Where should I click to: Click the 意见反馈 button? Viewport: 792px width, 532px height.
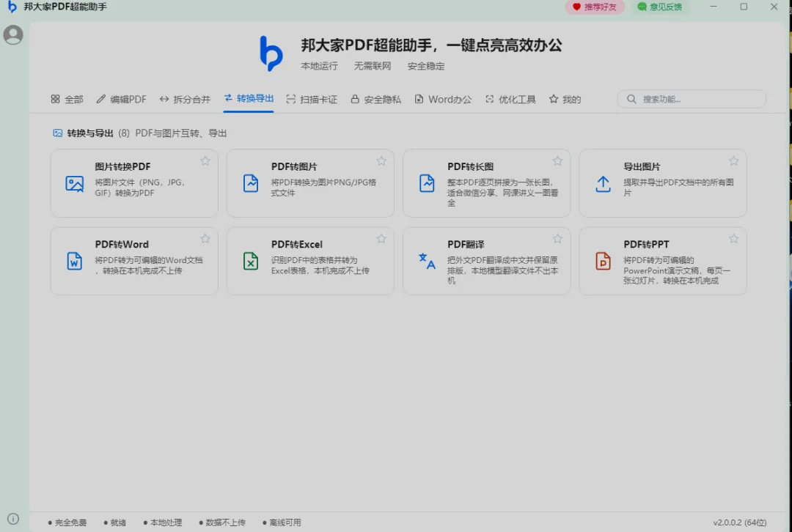point(660,7)
